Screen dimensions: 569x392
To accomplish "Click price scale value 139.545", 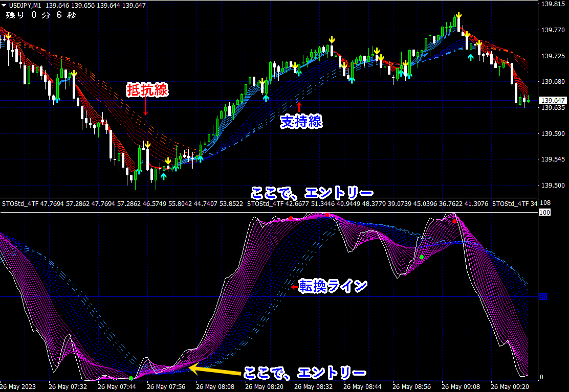I will click(x=553, y=159).
